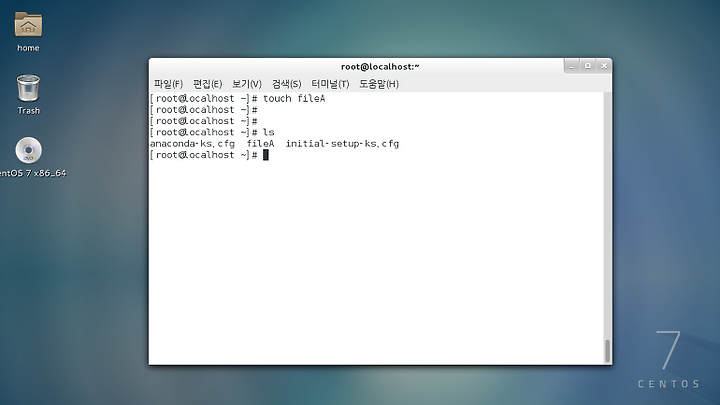Open the 터미널(T) menu

point(330,84)
